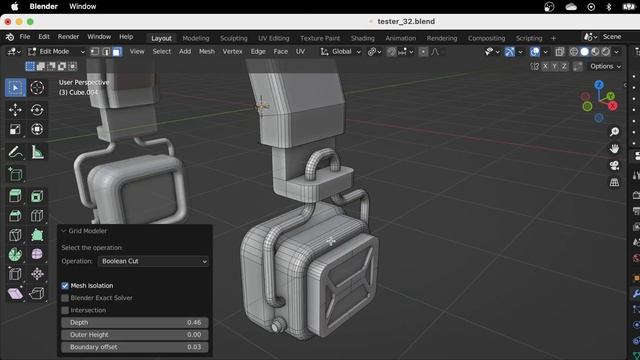Activate the Spin tool
This screenshot has height=360, width=640.
[16, 254]
